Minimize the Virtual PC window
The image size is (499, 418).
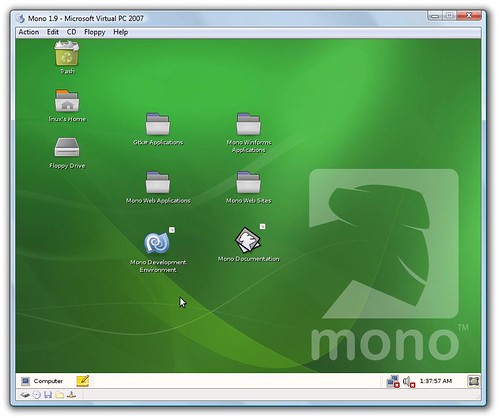(x=435, y=15)
